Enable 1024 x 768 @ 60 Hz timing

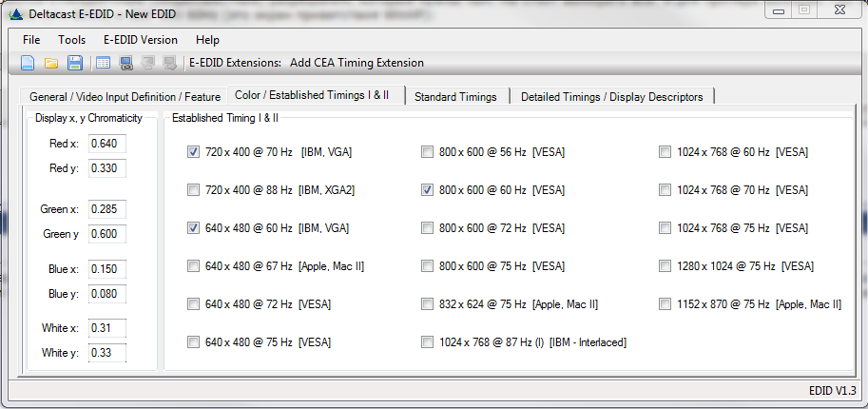pos(665,152)
